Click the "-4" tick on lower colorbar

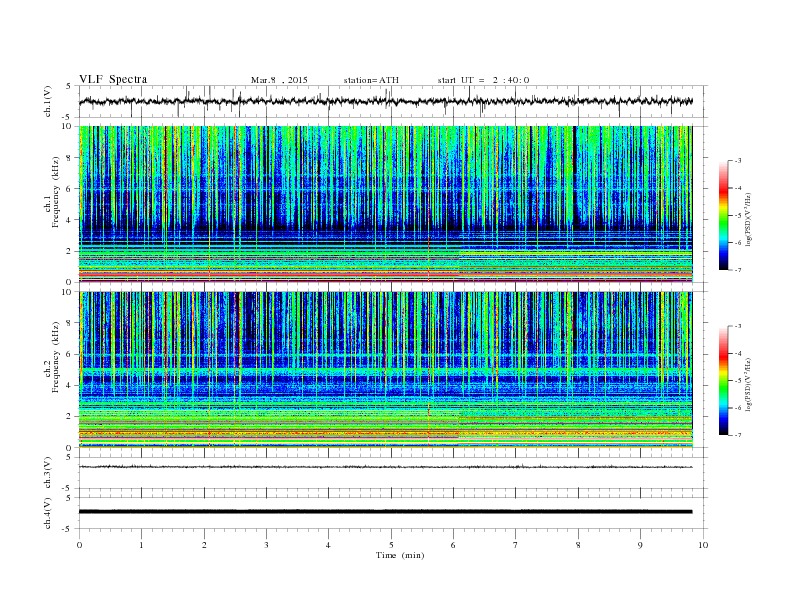coord(738,353)
